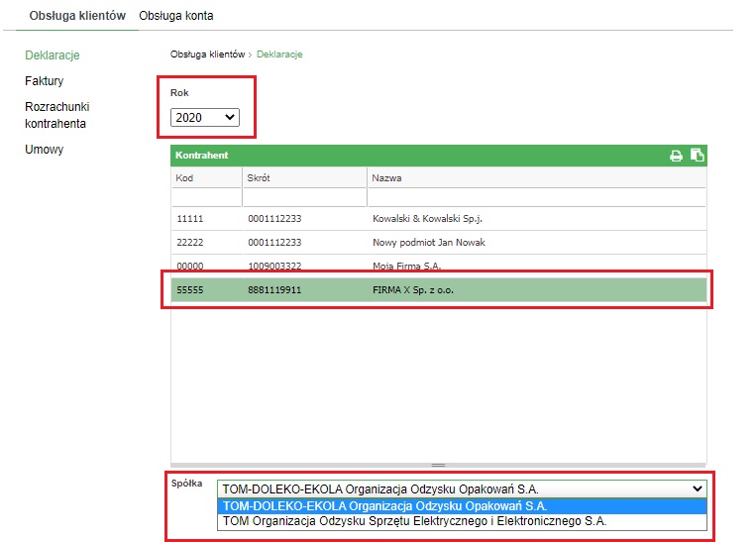Go to Deklaracje in the sidebar
The image size is (756, 542).
click(x=52, y=55)
